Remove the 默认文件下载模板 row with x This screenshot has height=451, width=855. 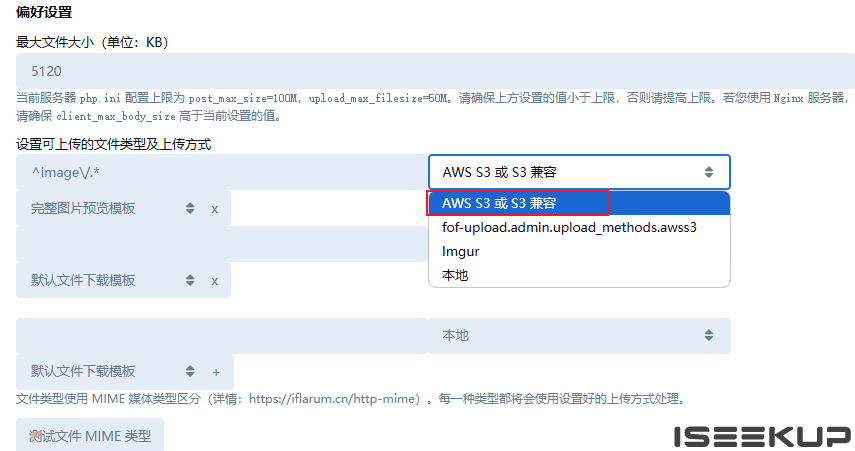(x=215, y=281)
